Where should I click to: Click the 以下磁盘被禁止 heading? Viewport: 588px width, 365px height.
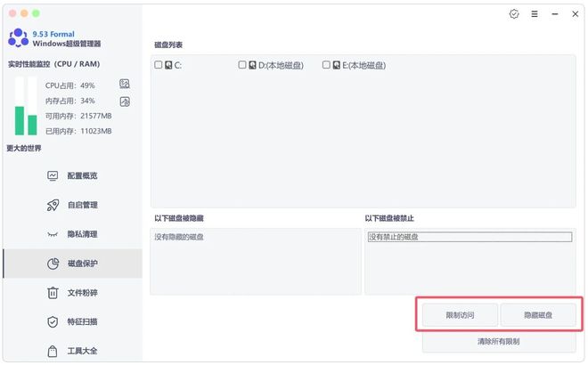(x=389, y=218)
